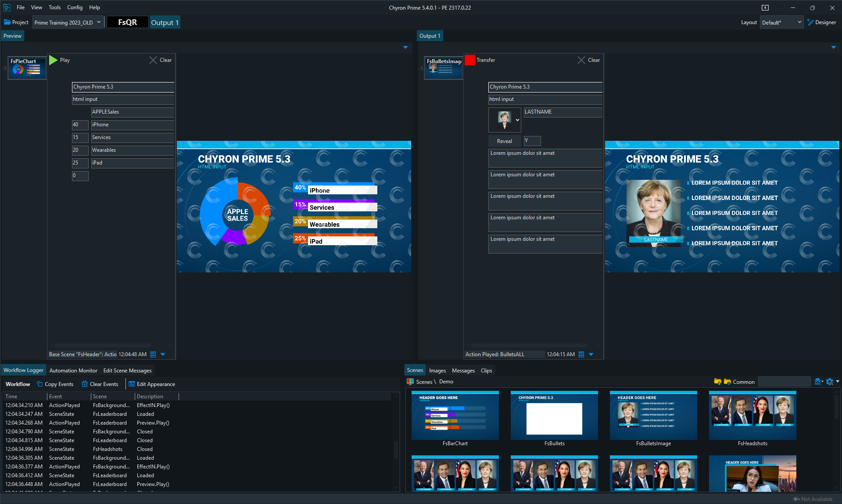Switch to the Messages tab

pyautogui.click(x=463, y=371)
